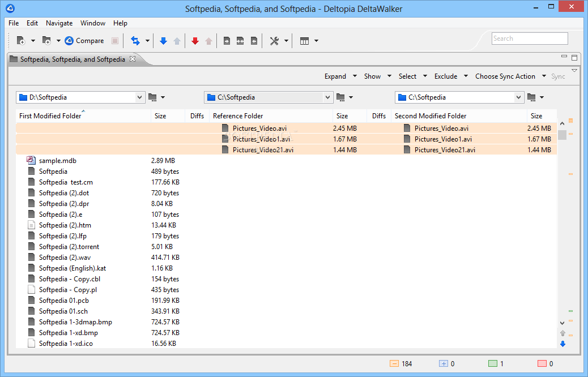Click the vertical scrollbar down arrow

click(x=562, y=323)
